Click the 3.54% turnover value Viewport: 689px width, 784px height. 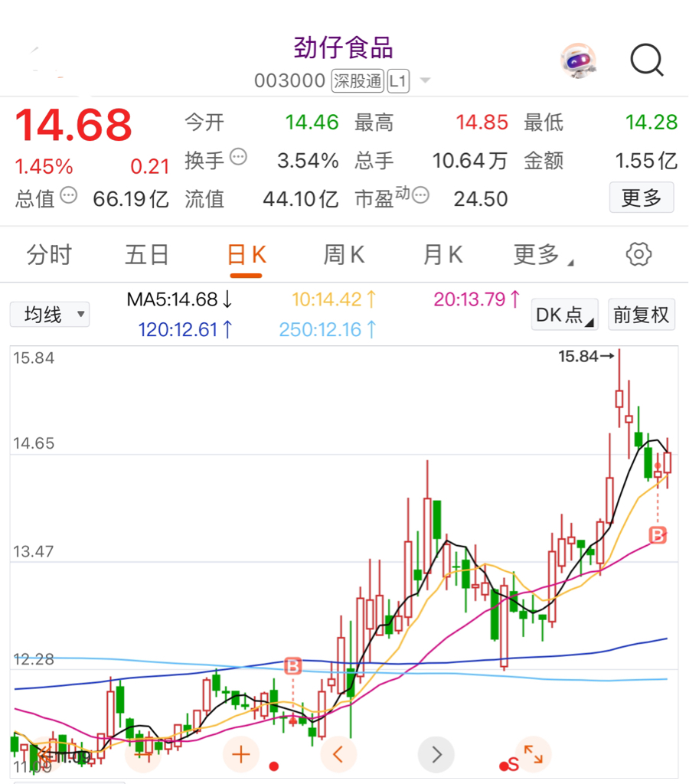[x=308, y=161]
